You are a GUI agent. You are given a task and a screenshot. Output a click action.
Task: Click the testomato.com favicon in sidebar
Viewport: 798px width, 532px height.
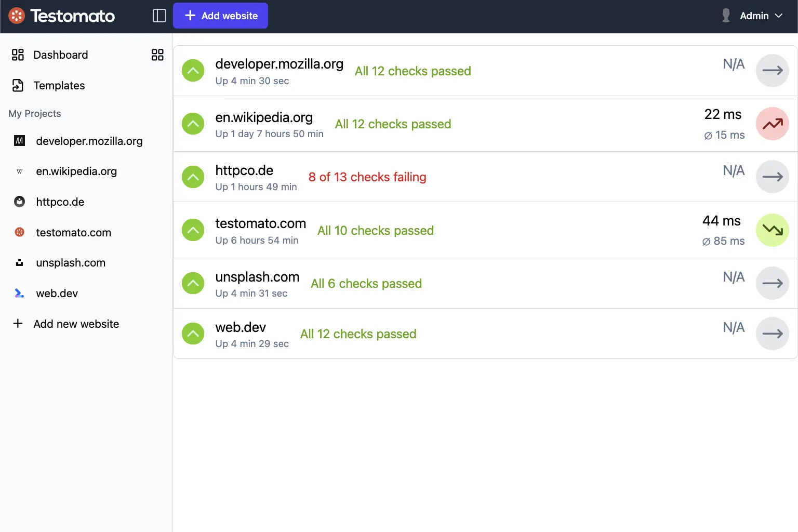pyautogui.click(x=20, y=232)
